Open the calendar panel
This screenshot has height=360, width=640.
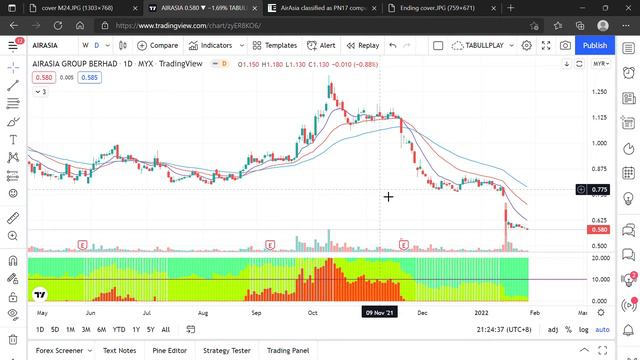pos(629,173)
